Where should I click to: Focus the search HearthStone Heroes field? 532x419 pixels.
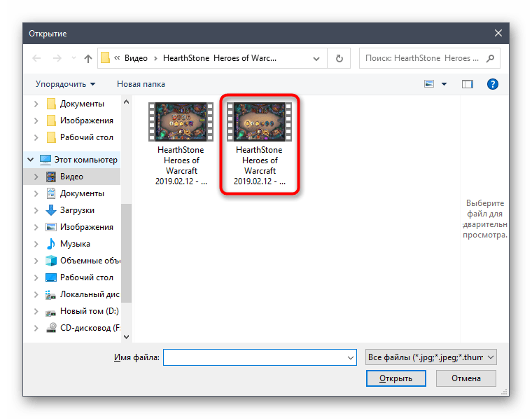(x=422, y=58)
